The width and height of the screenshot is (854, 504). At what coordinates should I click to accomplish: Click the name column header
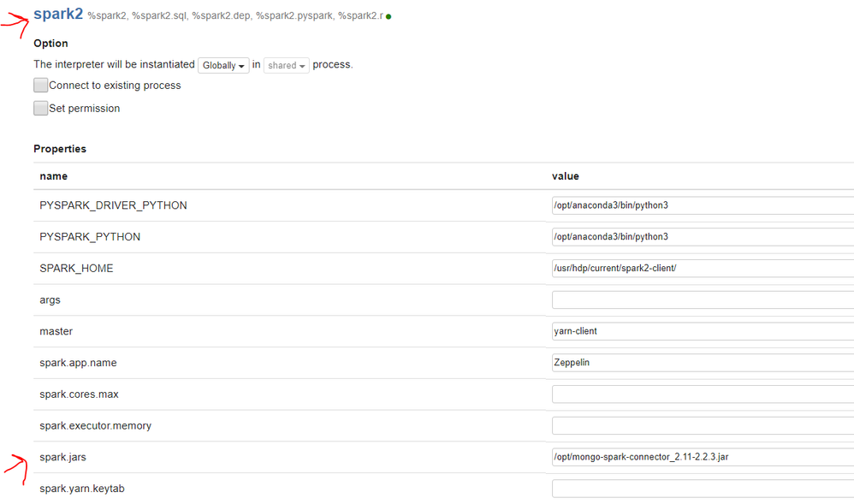54,176
